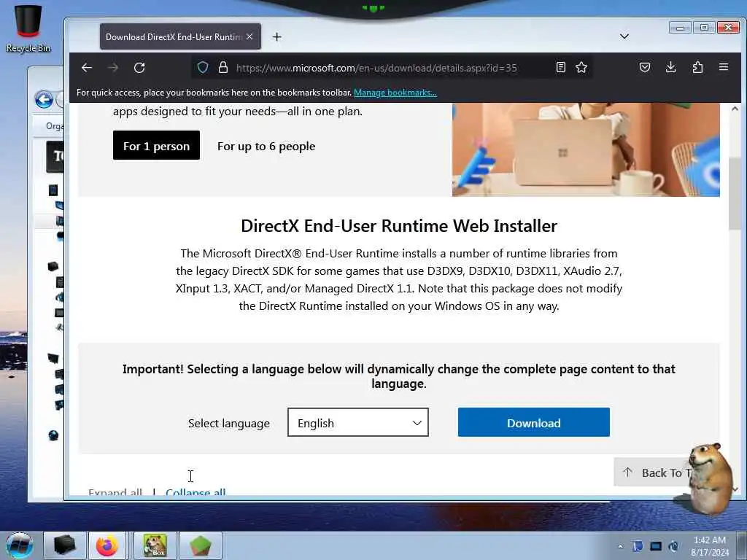Open the extensions puzzle icon

(x=697, y=67)
